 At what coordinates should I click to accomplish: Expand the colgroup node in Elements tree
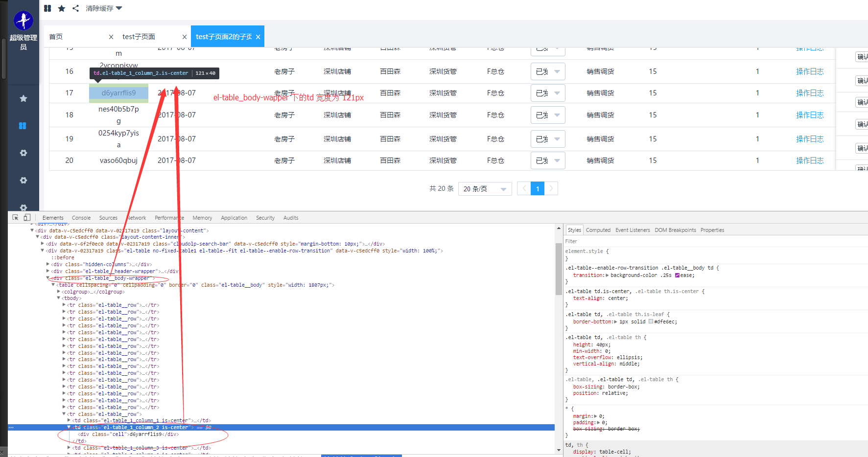[59, 292]
